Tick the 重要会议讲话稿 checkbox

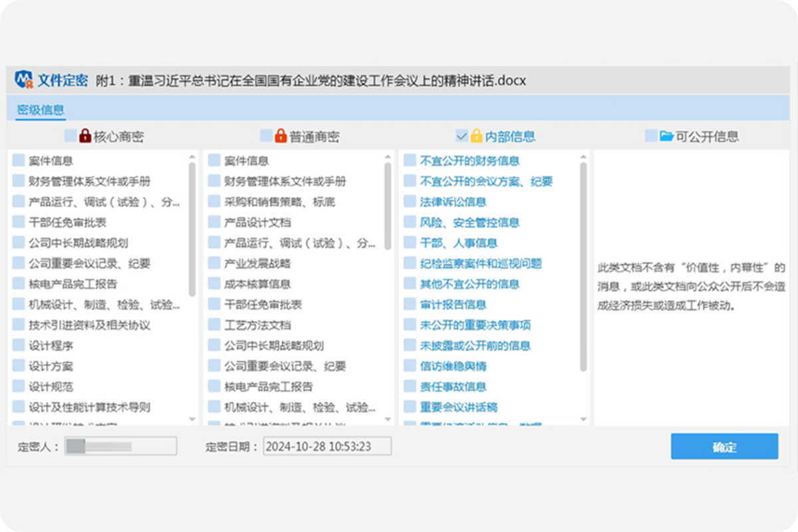(x=410, y=407)
